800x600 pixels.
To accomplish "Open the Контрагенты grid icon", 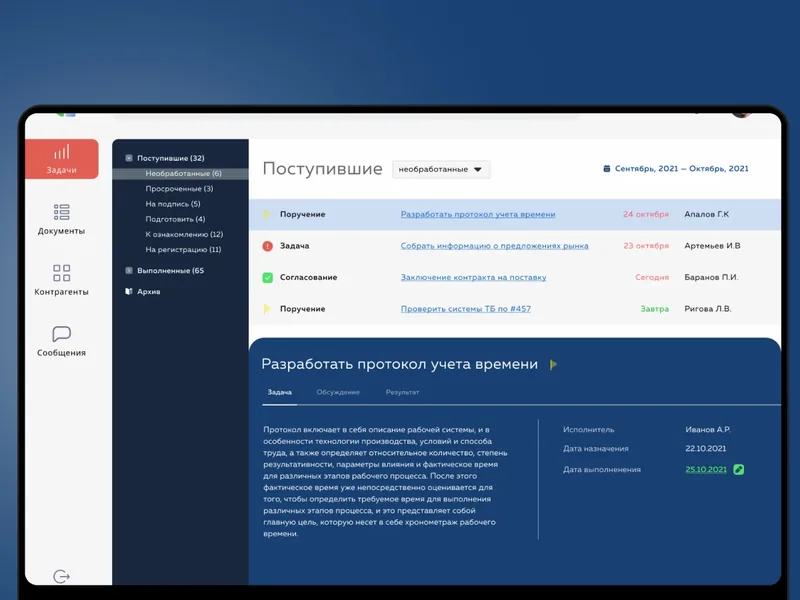I will point(62,273).
